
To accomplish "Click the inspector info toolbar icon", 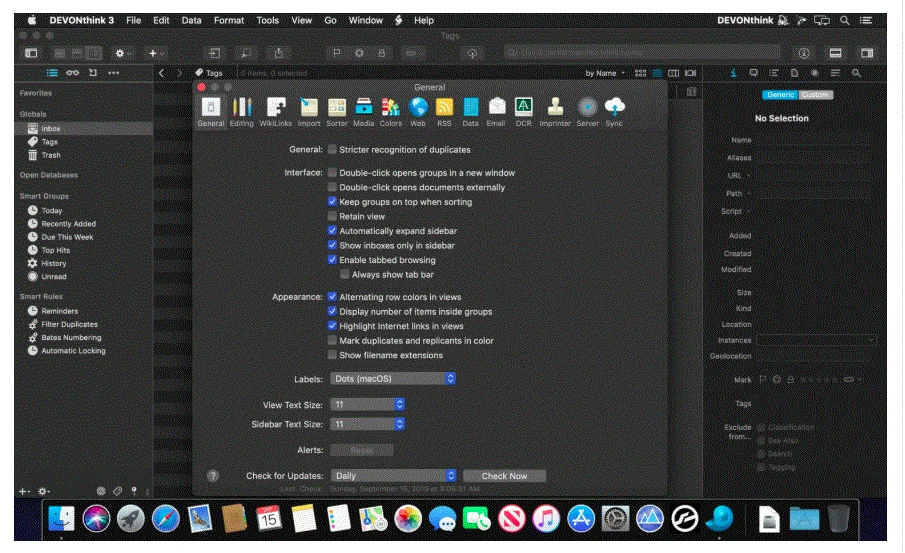I will click(x=803, y=53).
